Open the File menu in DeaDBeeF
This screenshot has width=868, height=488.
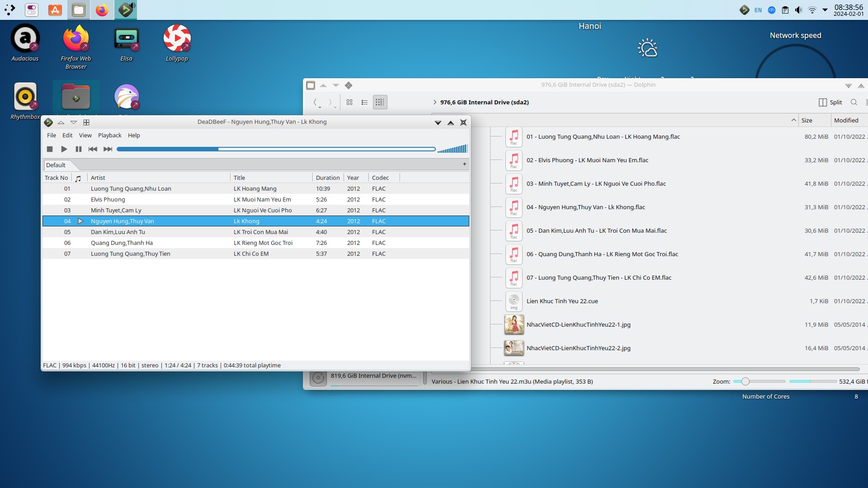click(52, 135)
